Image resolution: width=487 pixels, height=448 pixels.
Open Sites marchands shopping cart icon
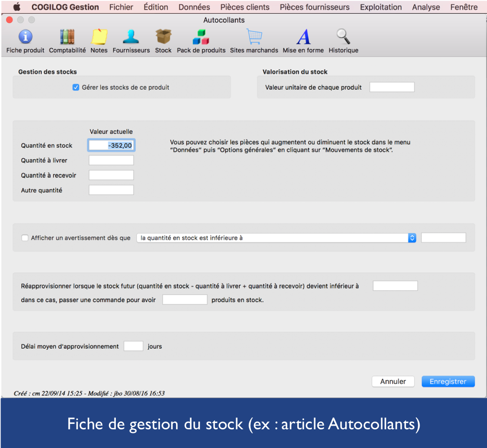(x=254, y=37)
